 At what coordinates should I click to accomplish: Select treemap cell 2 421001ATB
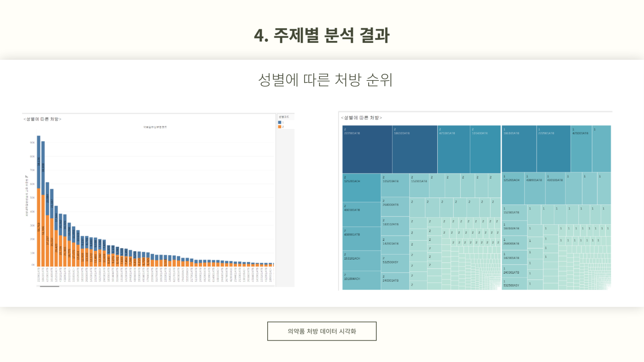pyautogui.click(x=453, y=151)
